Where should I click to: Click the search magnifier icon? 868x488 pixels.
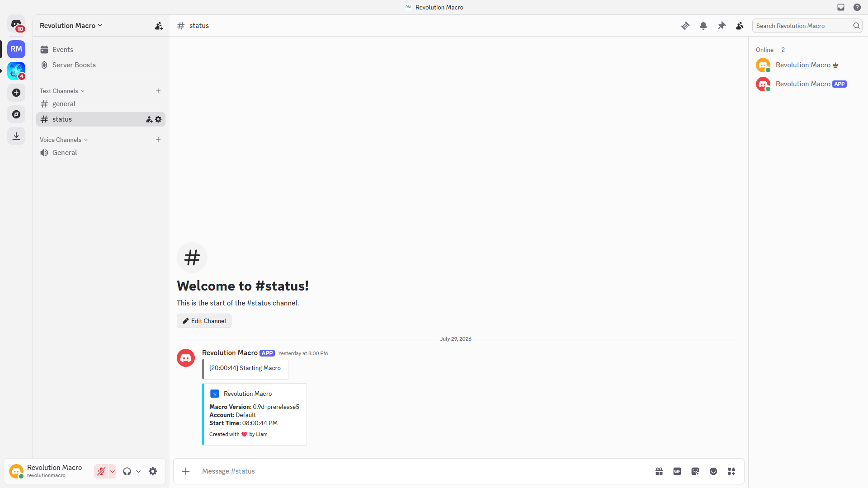click(x=856, y=26)
